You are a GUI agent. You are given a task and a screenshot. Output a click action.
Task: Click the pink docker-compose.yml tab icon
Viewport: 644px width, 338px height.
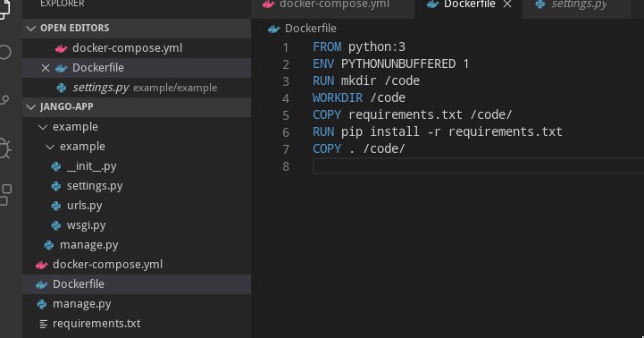click(x=269, y=4)
